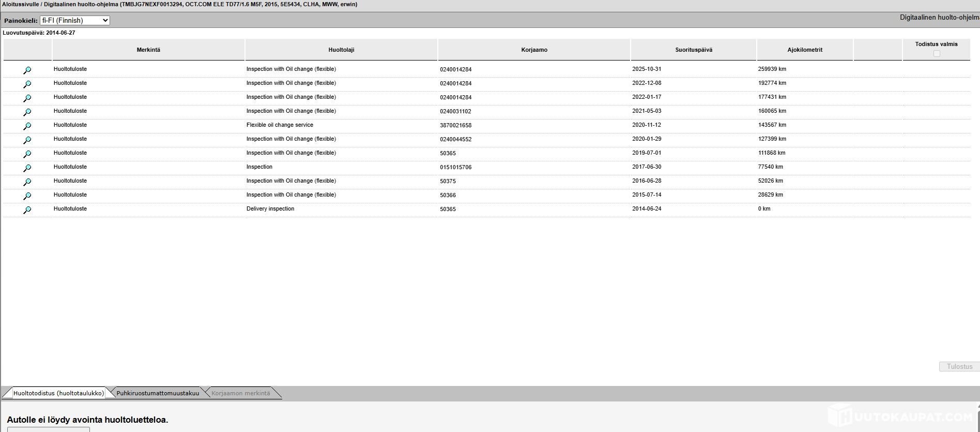Select the Huoltotodistus (huoltotaulukko) tab
The height and width of the screenshot is (432, 980).
pyautogui.click(x=58, y=393)
